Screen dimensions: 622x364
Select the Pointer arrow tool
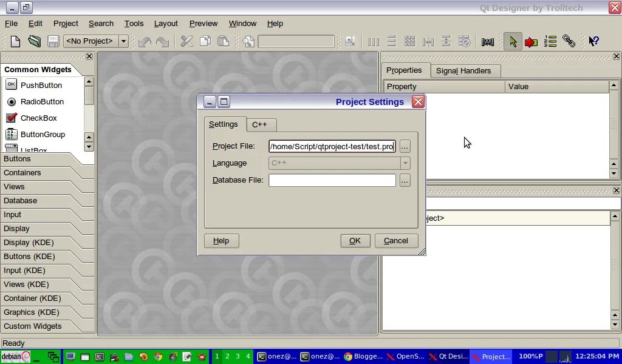click(513, 41)
